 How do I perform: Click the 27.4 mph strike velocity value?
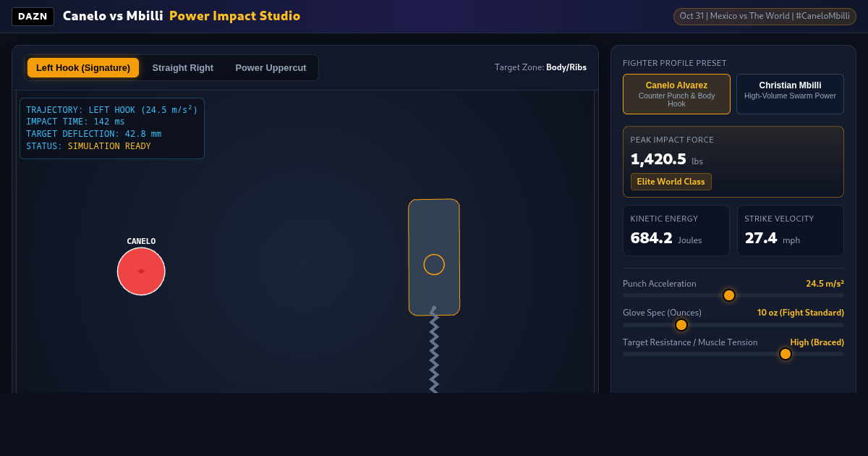coord(773,238)
